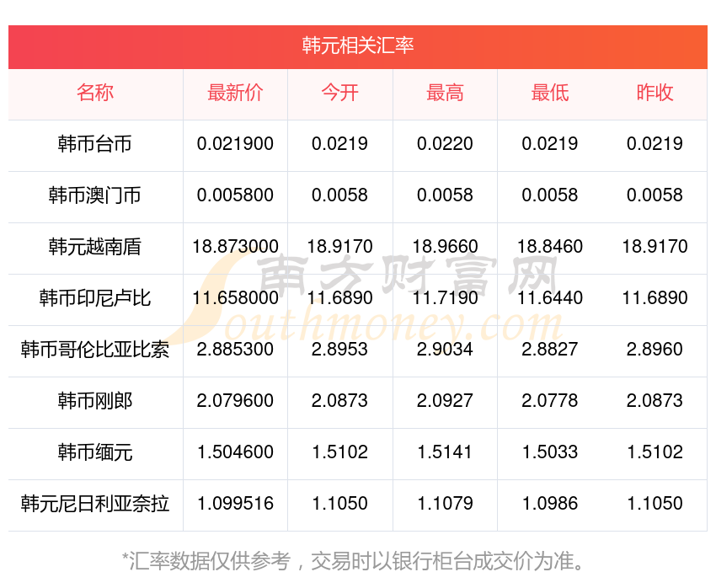Image resolution: width=716 pixels, height=588 pixels.
Task: Select the 韩元越南盾 row name
Action: click(95, 247)
